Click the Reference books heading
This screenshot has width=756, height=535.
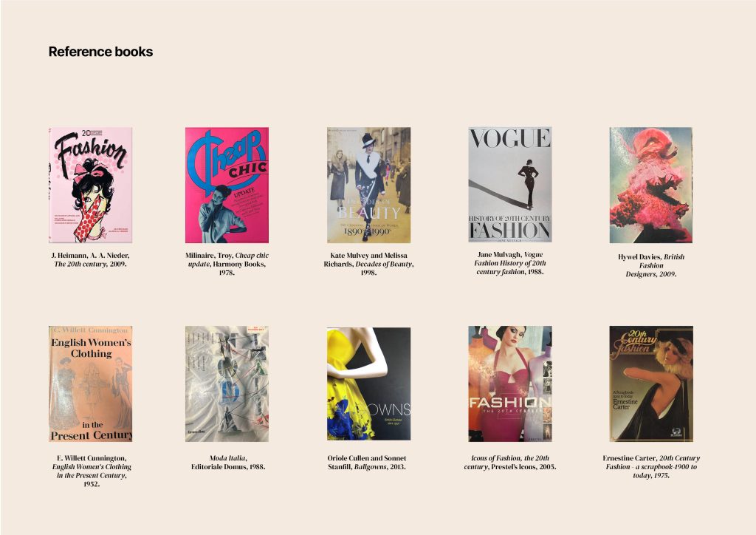100,52
